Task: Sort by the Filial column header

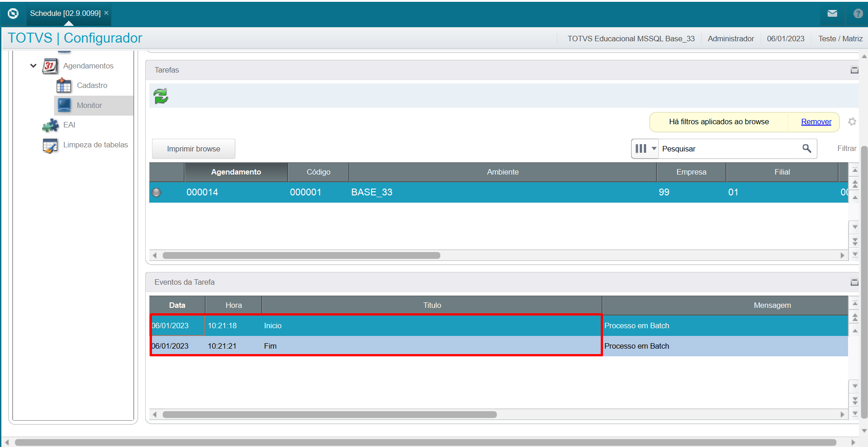Action: click(782, 172)
